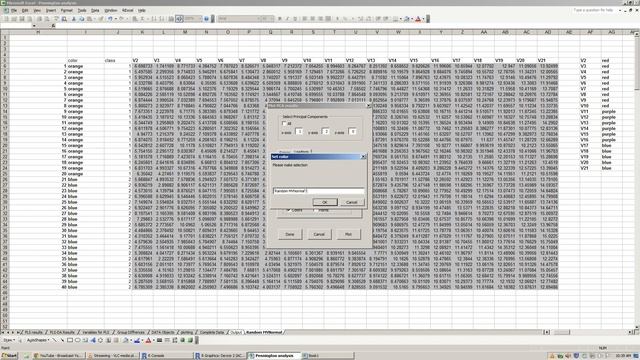The image size is (640, 360).
Task: Click the AutoSum toolbar icon
Action: point(142,19)
